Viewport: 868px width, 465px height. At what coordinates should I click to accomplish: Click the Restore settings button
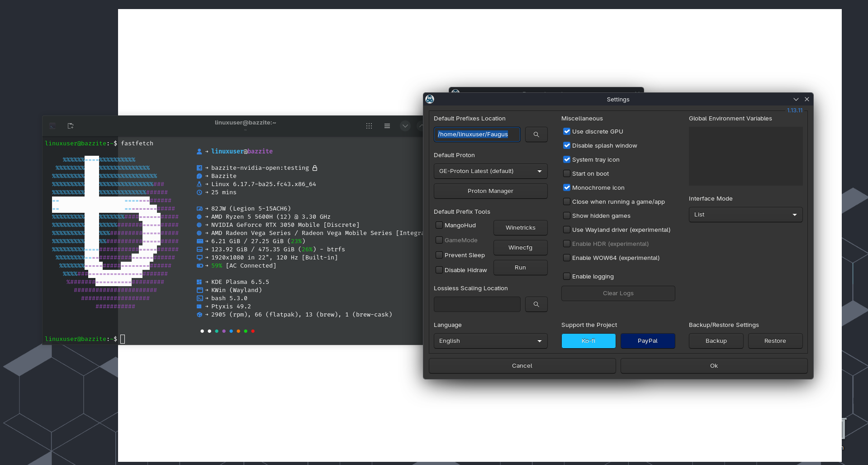click(x=775, y=341)
